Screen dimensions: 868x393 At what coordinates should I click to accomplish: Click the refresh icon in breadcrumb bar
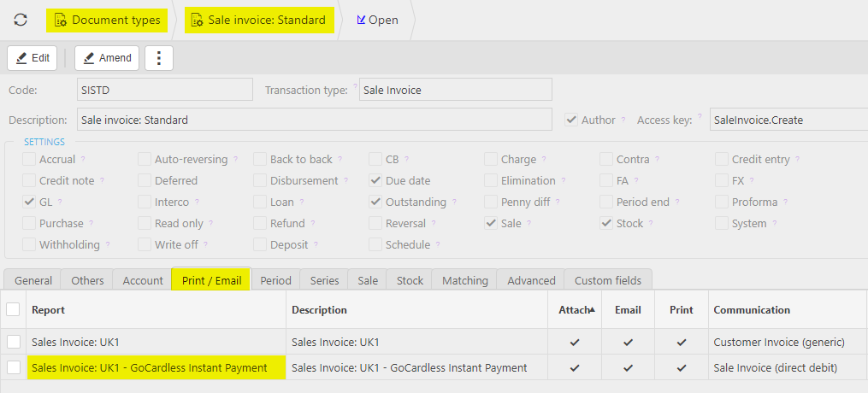click(21, 20)
